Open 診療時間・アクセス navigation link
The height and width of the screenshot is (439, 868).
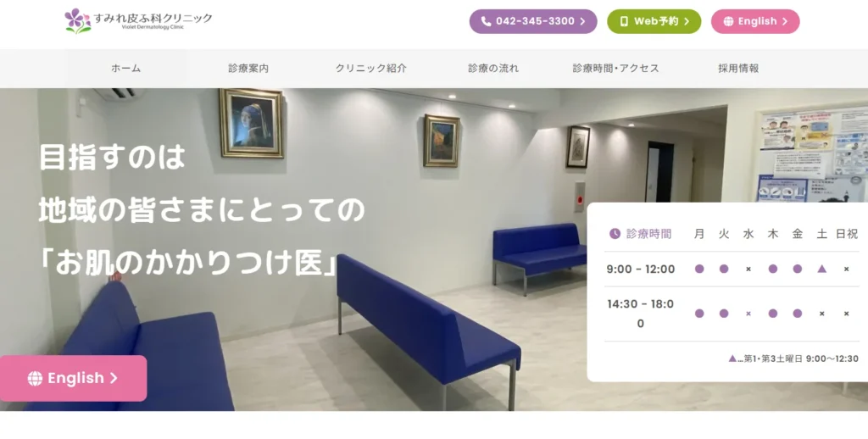tap(615, 69)
